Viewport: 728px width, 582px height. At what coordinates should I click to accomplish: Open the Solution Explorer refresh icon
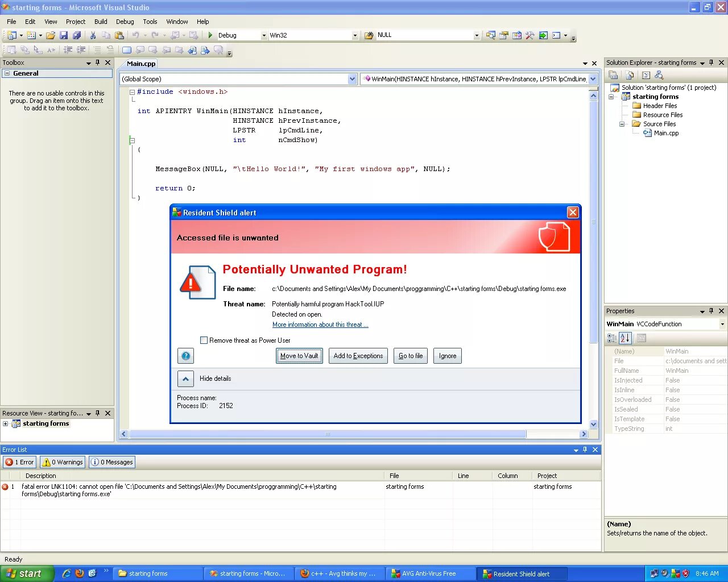pos(629,75)
